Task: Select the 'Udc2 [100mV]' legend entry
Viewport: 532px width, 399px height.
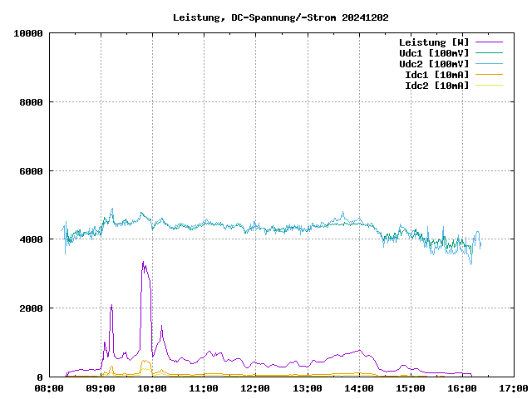Action: (x=433, y=64)
